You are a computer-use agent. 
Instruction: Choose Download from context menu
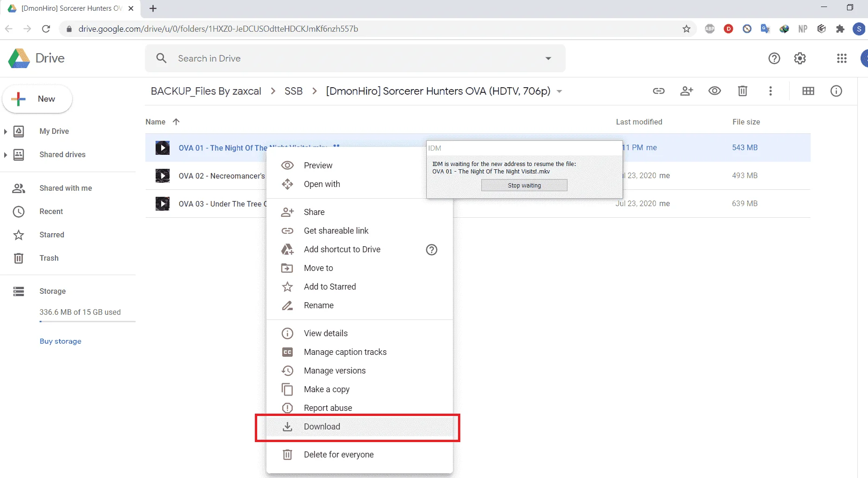coord(359,427)
